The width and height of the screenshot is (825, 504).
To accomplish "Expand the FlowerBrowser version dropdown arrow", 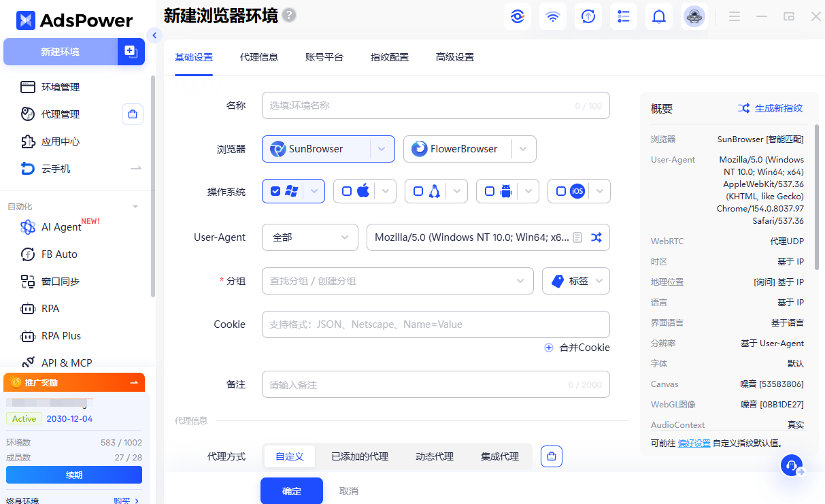I will (523, 149).
